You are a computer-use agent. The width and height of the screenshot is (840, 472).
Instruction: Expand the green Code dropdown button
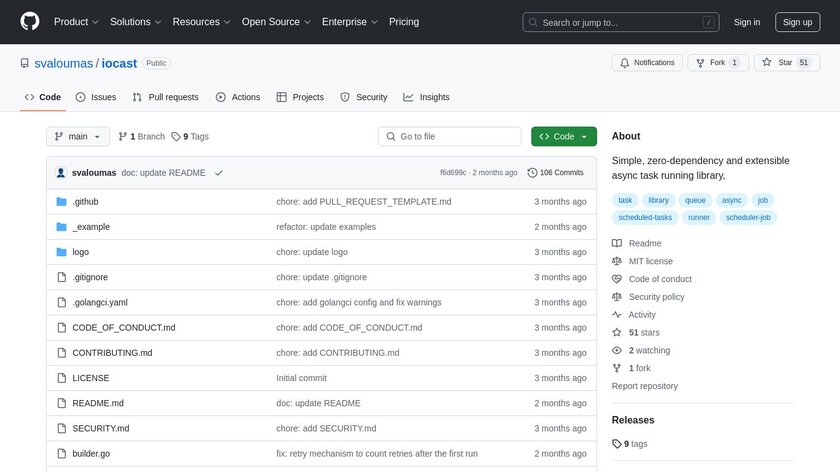563,137
